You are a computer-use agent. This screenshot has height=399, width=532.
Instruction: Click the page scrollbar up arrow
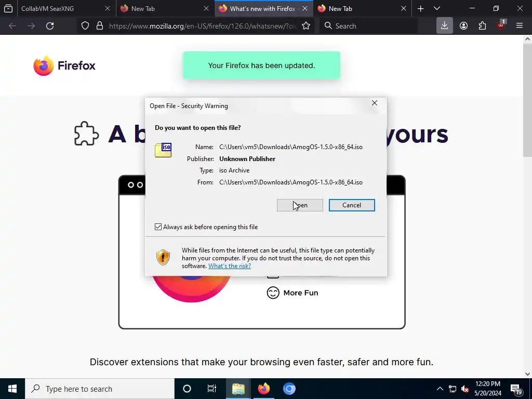click(x=528, y=39)
